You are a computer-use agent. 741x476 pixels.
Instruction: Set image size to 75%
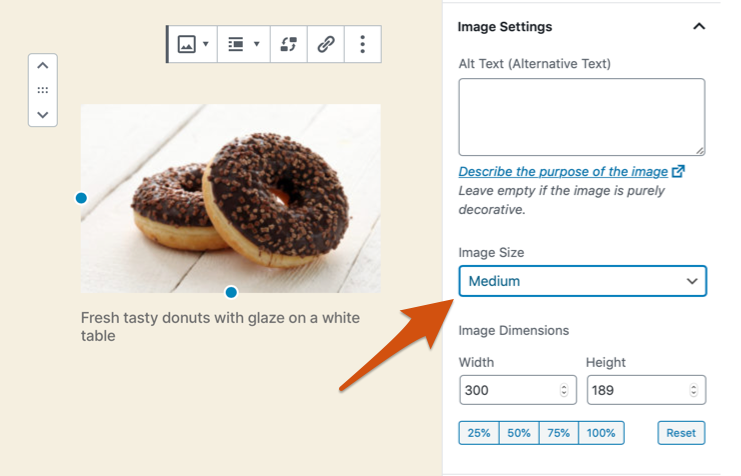[x=559, y=433]
